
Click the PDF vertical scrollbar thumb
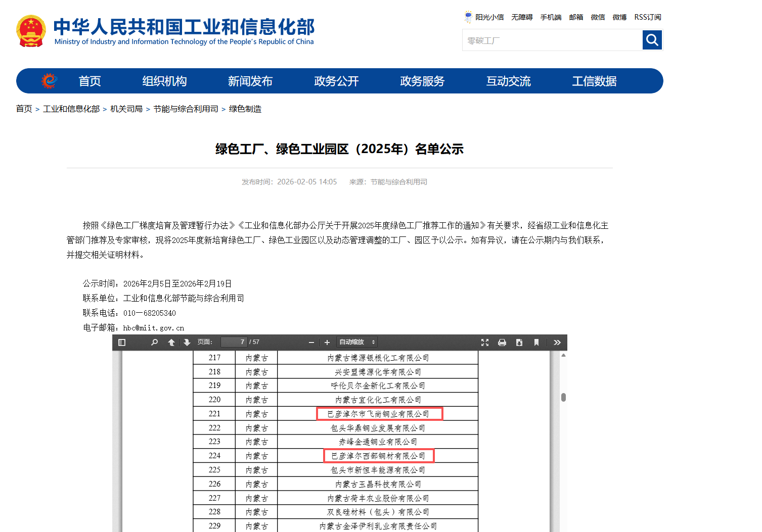point(563,397)
